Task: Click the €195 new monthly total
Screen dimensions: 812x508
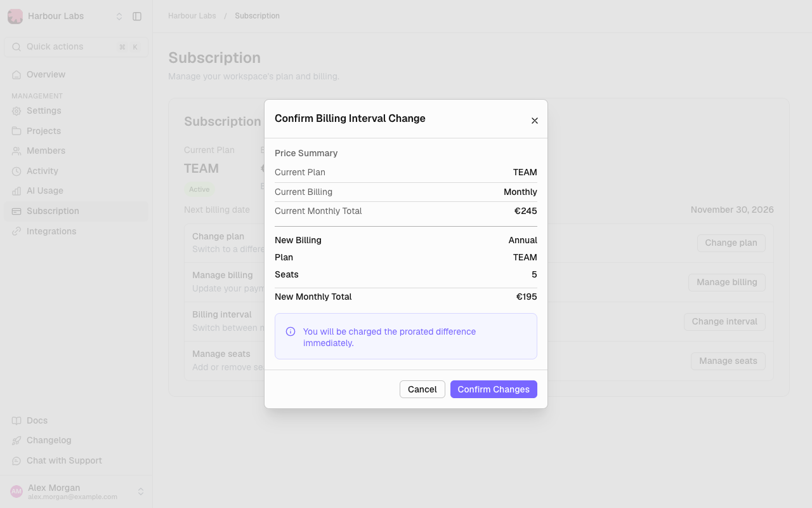Action: pos(527,297)
